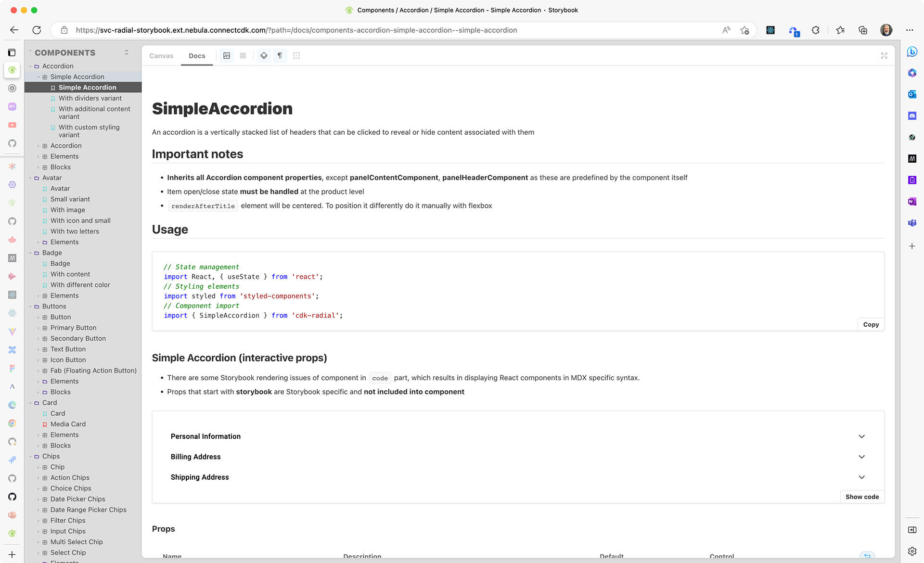The width and height of the screenshot is (924, 563).
Task: Toggle the outline selection addon (dashed square)
Action: click(x=296, y=55)
